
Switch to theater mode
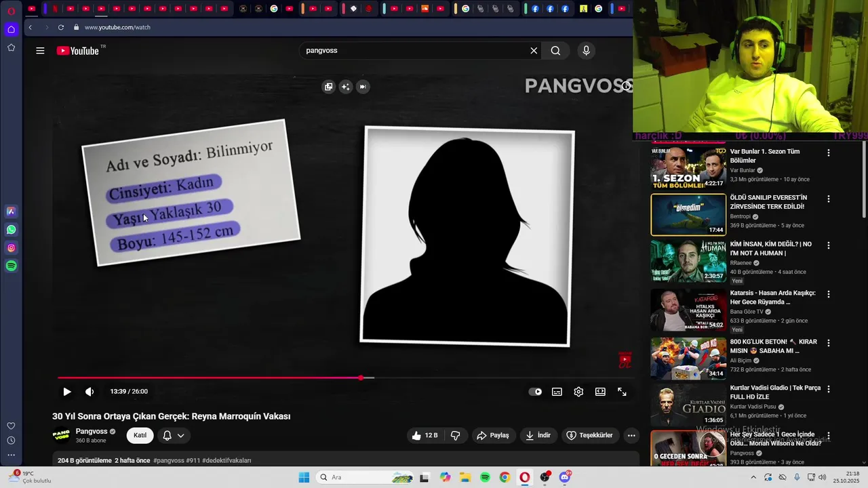(x=600, y=392)
